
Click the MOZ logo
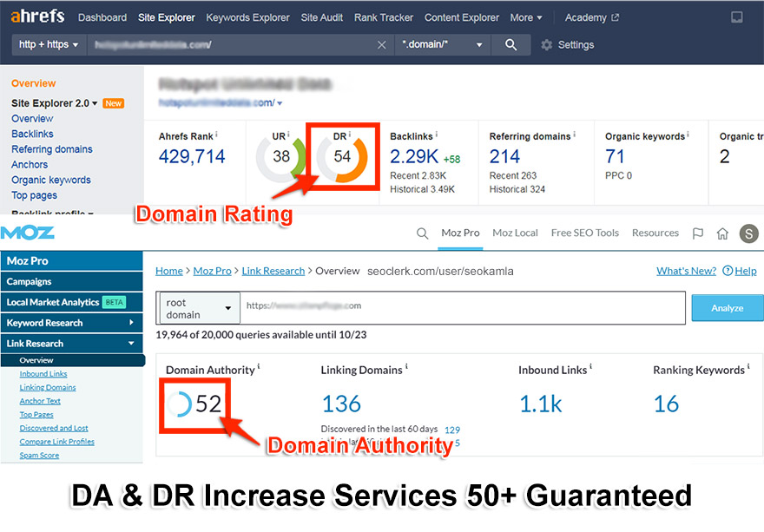[30, 232]
